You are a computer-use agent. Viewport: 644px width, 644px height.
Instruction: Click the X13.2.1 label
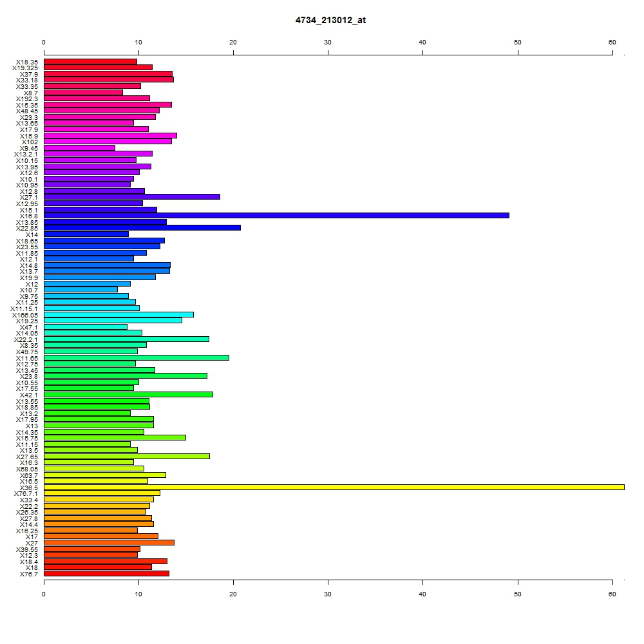[26, 154]
